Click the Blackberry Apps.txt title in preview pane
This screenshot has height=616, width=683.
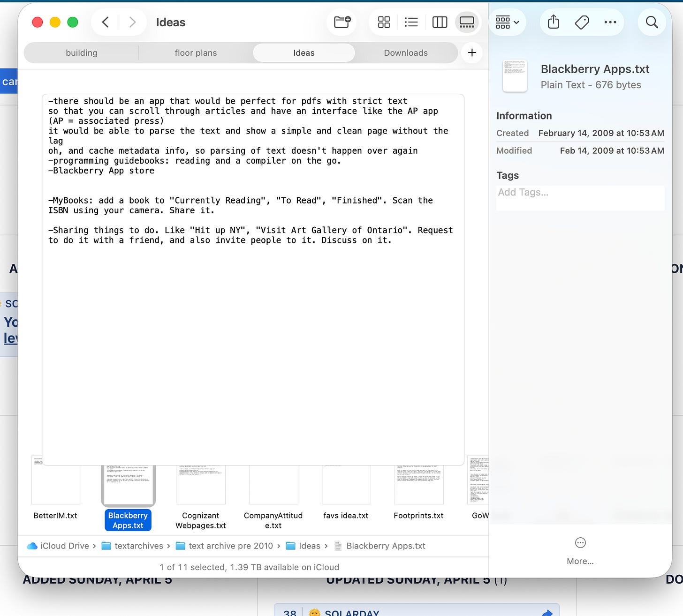[595, 69]
